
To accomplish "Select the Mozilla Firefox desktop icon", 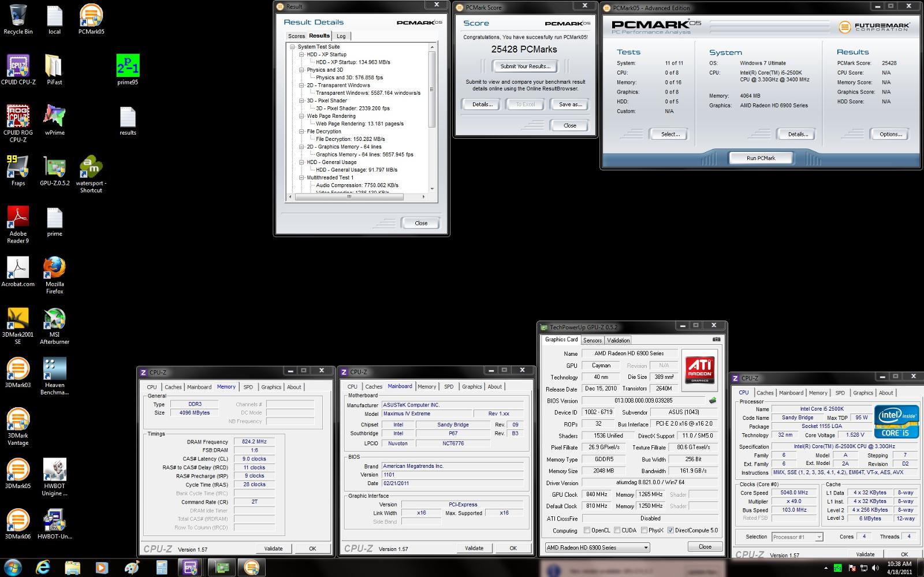I will pos(54,275).
